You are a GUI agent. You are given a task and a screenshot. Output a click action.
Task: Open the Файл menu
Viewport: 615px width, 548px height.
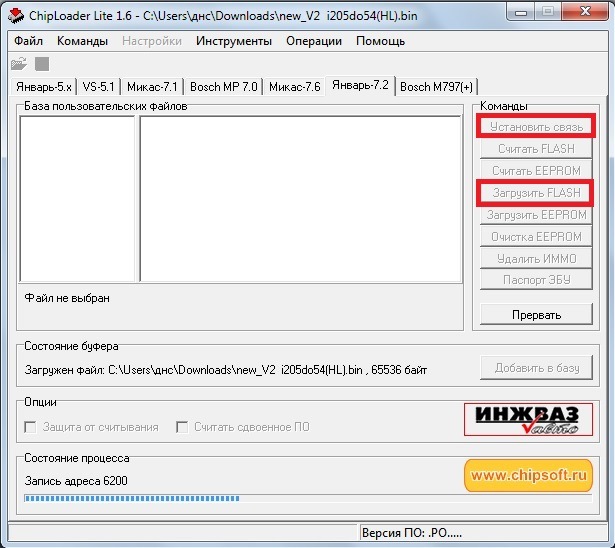pyautogui.click(x=28, y=41)
